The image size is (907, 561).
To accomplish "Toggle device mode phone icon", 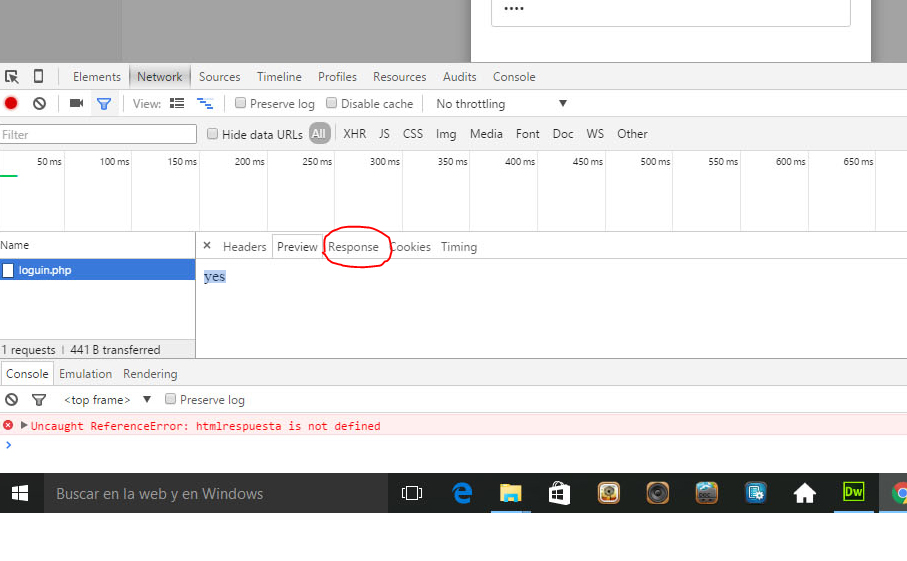I will point(38,77).
